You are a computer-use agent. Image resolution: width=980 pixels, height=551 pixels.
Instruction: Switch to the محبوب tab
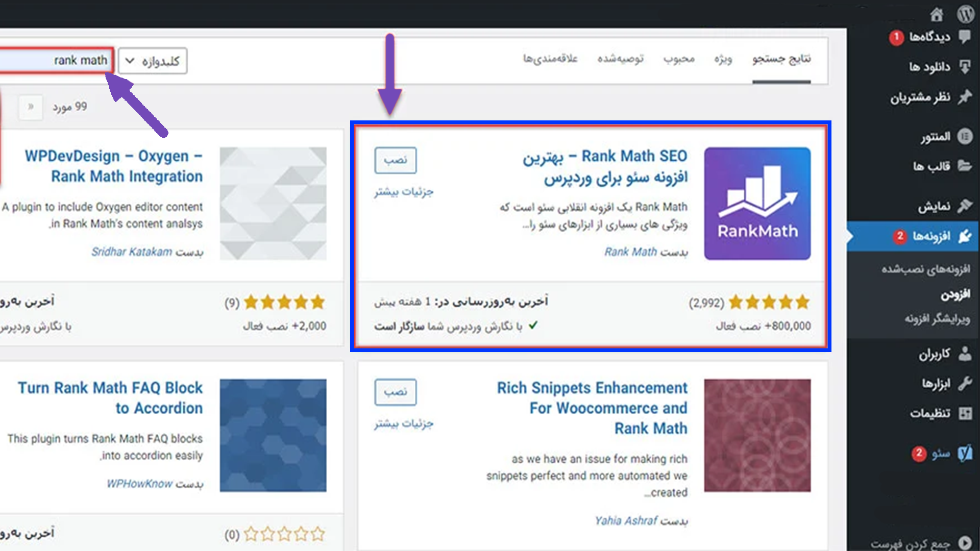[x=679, y=59]
